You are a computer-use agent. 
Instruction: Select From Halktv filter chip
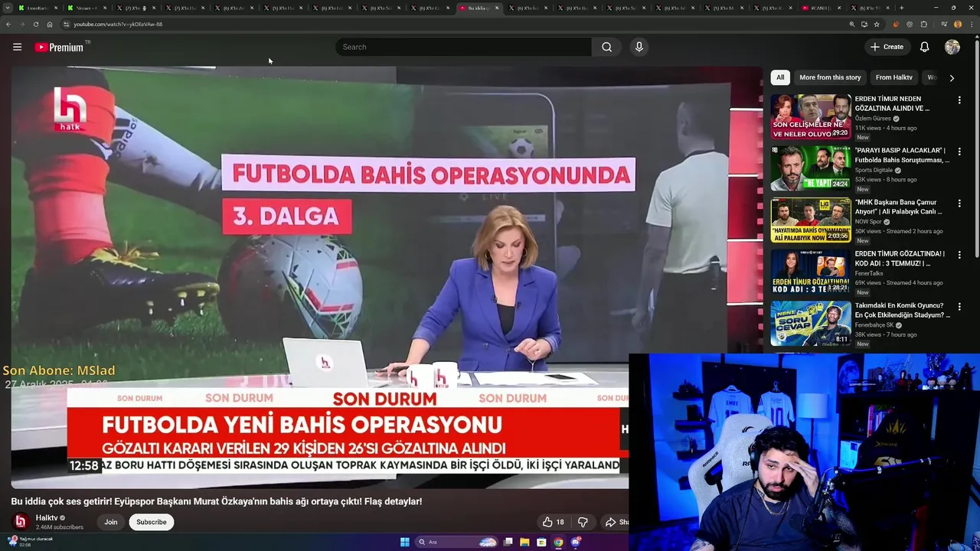[x=893, y=77]
